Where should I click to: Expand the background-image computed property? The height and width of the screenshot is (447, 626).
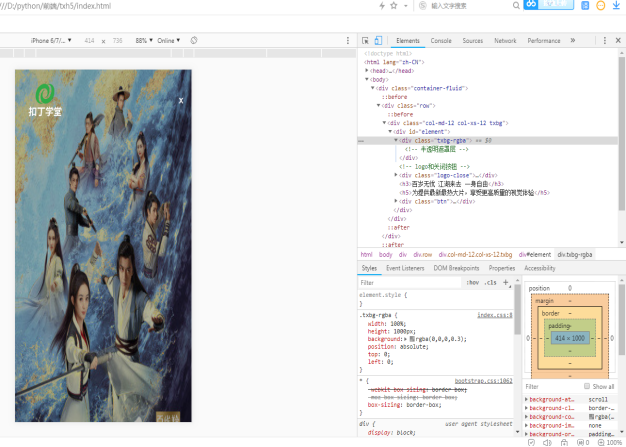526,425
